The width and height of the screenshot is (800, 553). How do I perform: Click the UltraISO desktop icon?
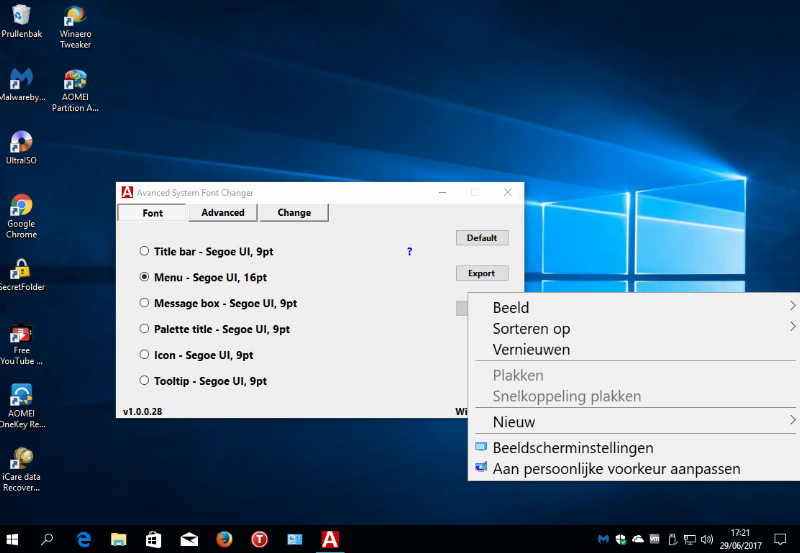[21, 143]
